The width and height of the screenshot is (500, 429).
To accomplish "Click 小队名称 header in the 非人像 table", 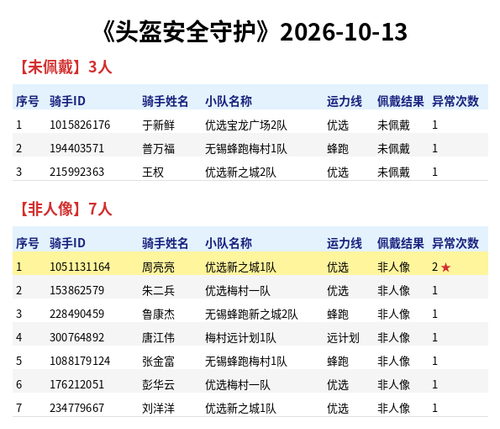I will click(x=229, y=243).
